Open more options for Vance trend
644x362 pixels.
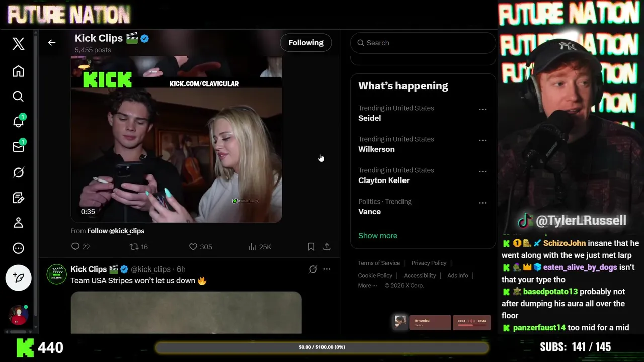click(482, 203)
